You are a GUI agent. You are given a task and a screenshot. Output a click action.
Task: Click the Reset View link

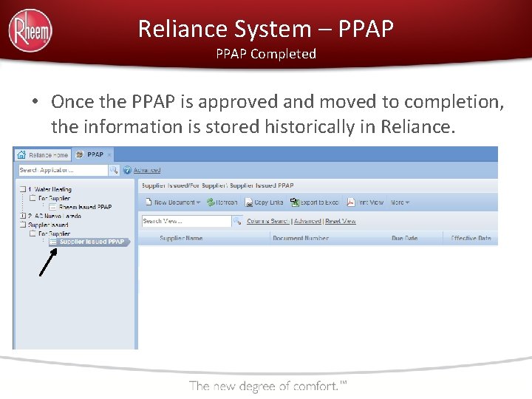tap(341, 221)
